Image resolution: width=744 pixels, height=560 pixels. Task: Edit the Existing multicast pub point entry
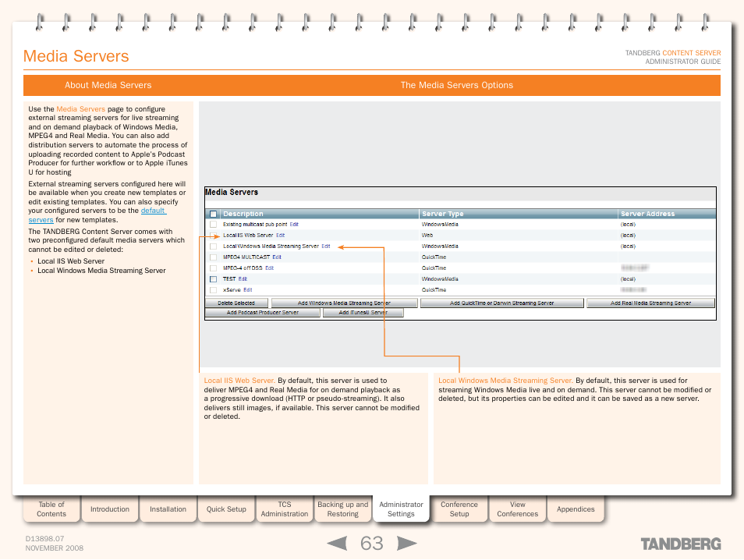click(x=294, y=225)
